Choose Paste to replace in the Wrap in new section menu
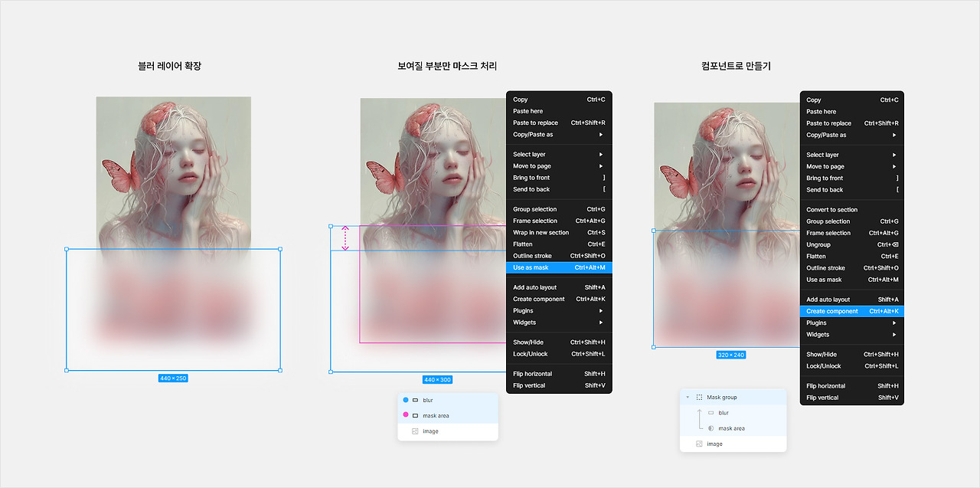This screenshot has height=488, width=980. click(559, 123)
